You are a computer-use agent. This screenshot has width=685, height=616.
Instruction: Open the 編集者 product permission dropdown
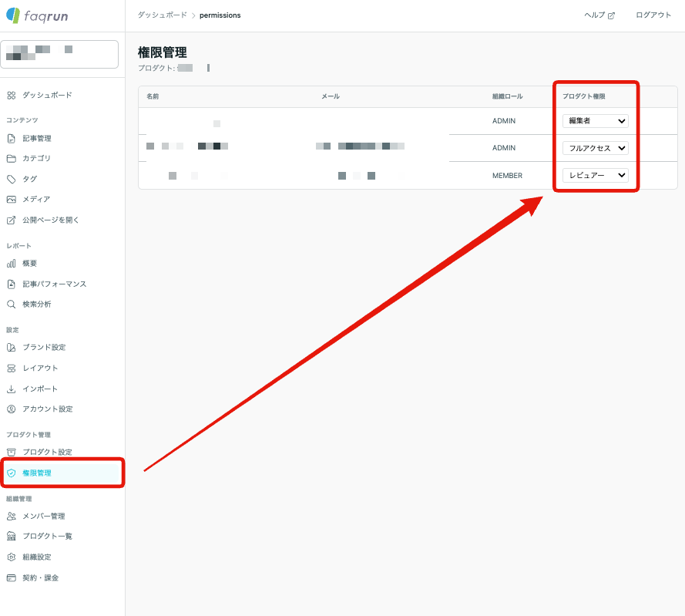(596, 121)
